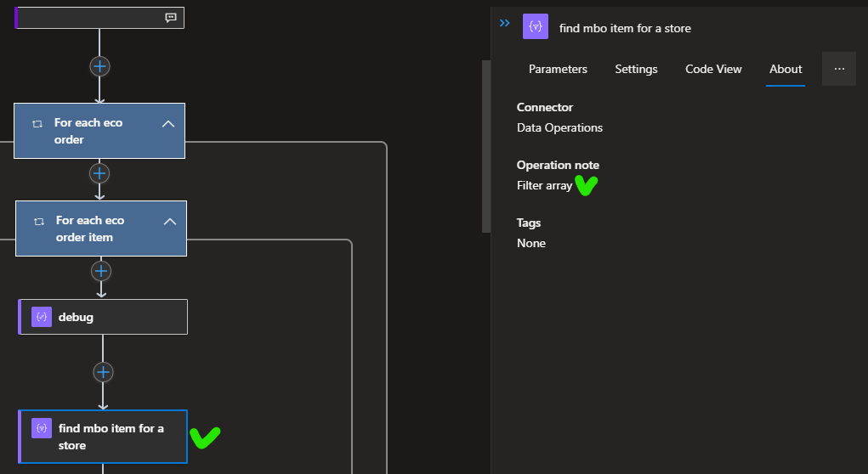
Task: Select the About tab
Action: pos(786,69)
